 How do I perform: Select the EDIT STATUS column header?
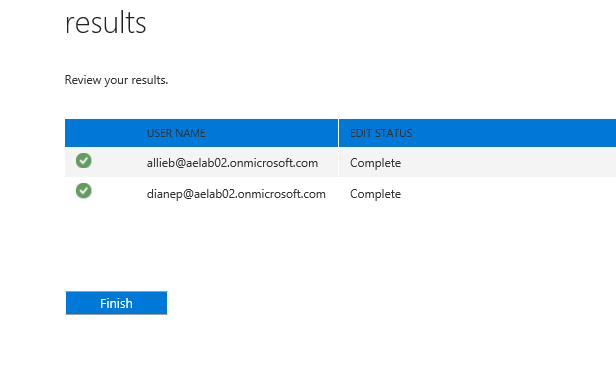pos(381,133)
